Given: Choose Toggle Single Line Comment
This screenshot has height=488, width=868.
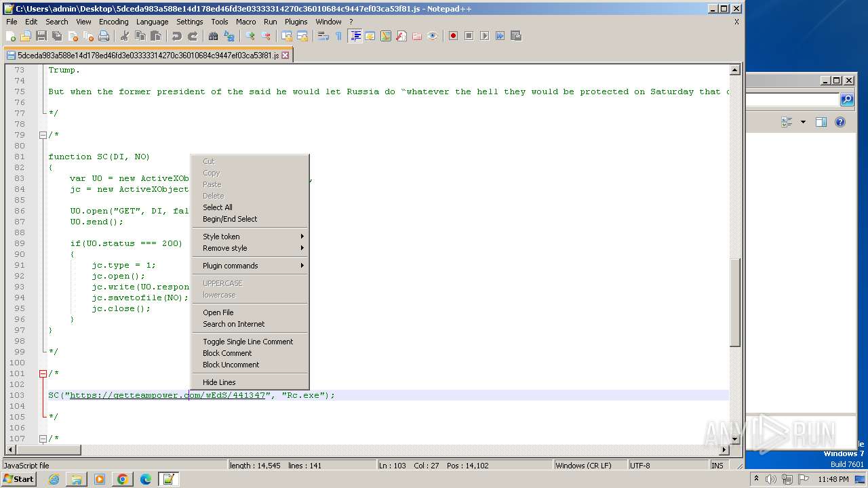Looking at the screenshot, I should (250, 342).
